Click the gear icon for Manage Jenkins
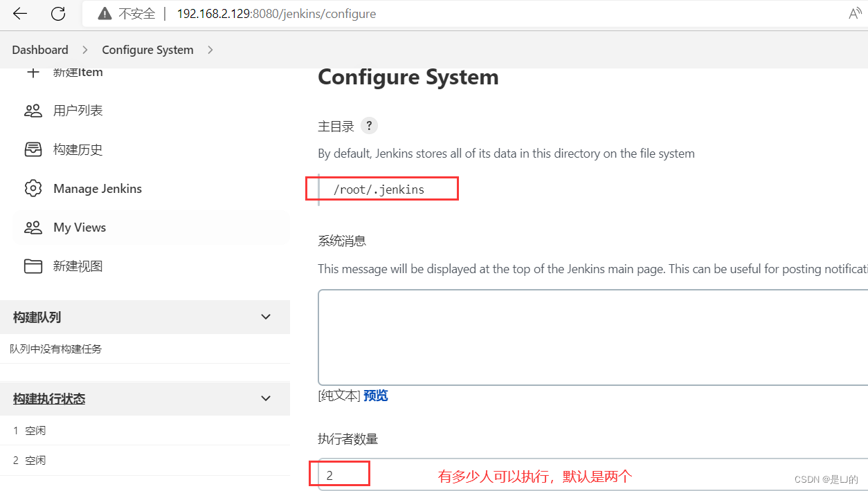Screen dimensions: 868x491 coord(33,188)
